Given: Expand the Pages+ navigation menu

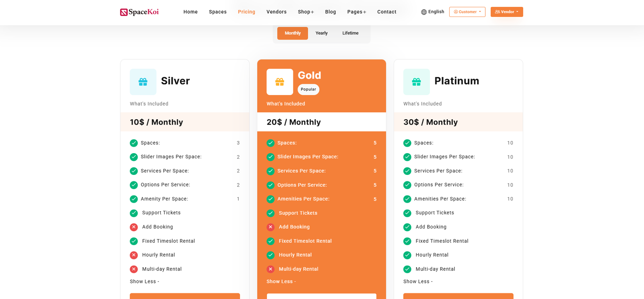Looking at the screenshot, I should [x=357, y=12].
